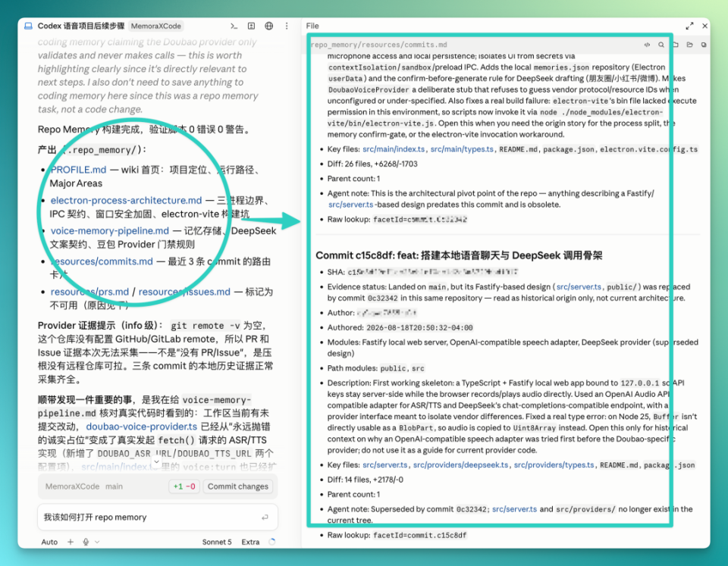Click the Codex 语音项目后续步骤 session title
728x566 pixels.
coord(81,26)
